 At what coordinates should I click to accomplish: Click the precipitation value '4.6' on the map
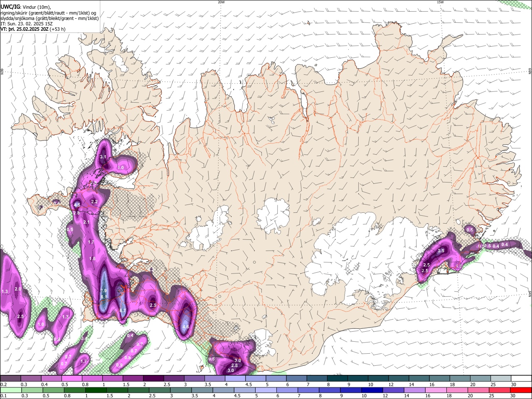coord(186,327)
